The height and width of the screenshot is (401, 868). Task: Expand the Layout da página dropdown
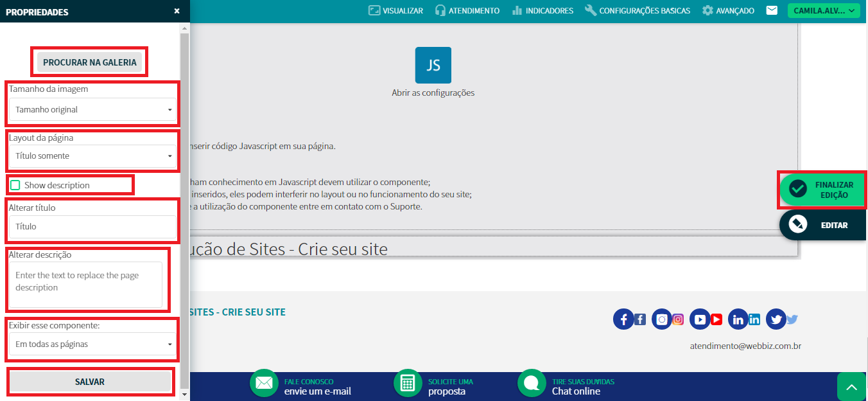[92, 156]
